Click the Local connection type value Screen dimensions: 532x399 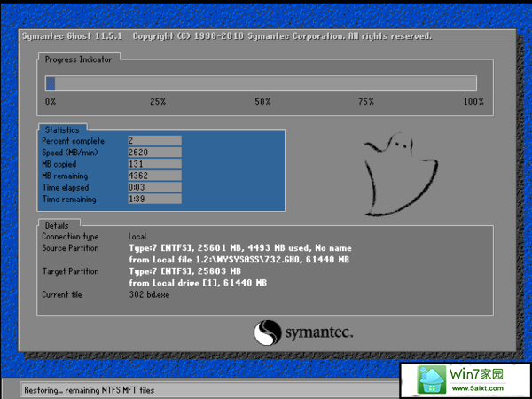click(x=137, y=237)
